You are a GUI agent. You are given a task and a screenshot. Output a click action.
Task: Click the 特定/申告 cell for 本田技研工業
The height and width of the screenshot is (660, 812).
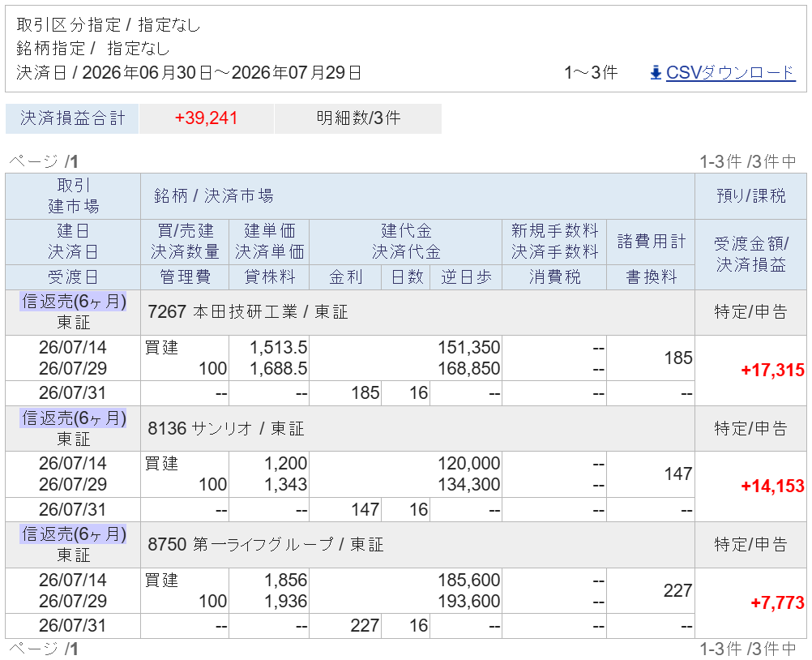[x=751, y=312]
